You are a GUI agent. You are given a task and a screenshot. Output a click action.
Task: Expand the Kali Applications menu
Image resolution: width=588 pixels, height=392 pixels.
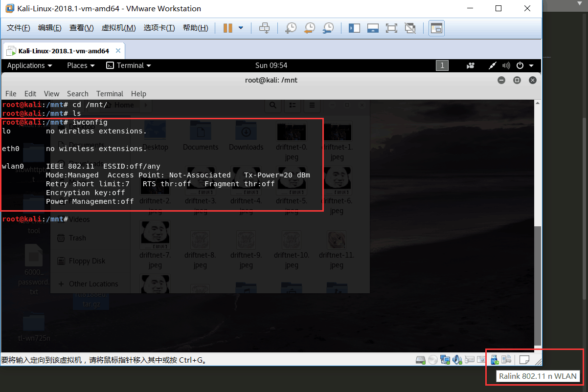29,65
